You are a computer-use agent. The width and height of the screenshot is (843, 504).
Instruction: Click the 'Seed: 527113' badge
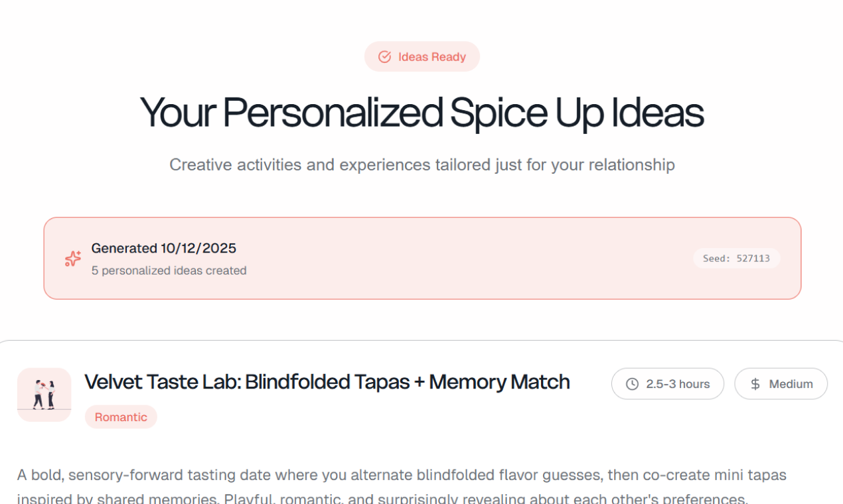(736, 259)
